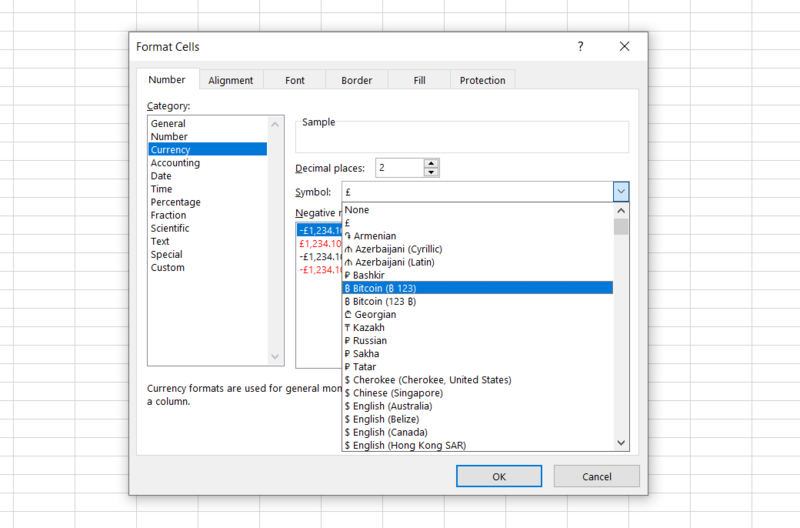Click the Decimal places input field
The width and height of the screenshot is (800, 528).
click(x=399, y=168)
